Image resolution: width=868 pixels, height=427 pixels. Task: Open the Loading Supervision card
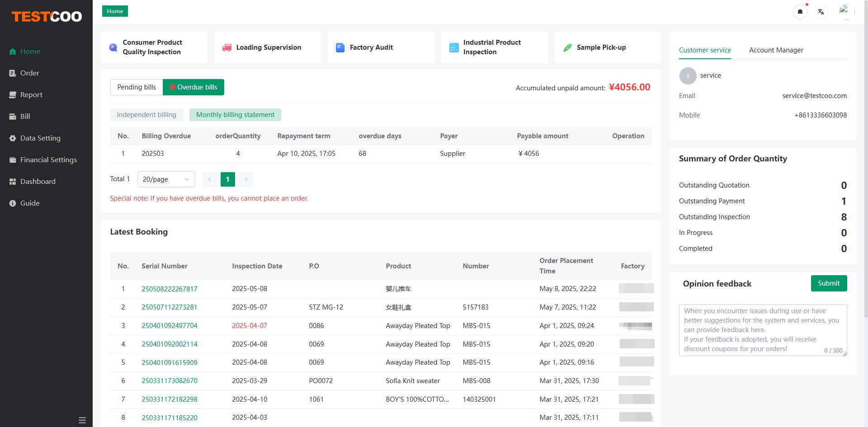(x=268, y=47)
